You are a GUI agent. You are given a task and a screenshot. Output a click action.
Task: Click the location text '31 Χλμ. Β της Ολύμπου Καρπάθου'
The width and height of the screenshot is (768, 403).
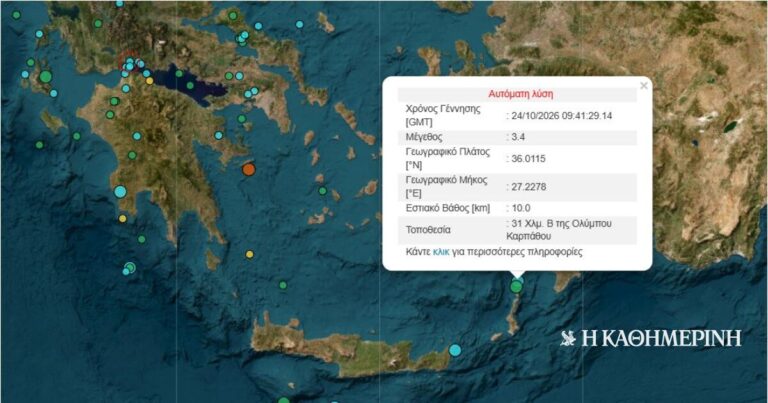pyautogui.click(x=559, y=230)
